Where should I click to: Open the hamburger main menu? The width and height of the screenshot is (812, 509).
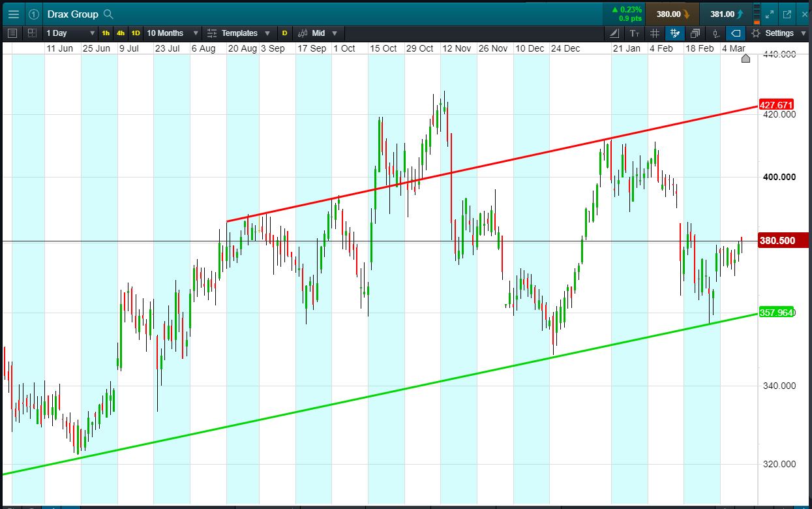click(13, 14)
